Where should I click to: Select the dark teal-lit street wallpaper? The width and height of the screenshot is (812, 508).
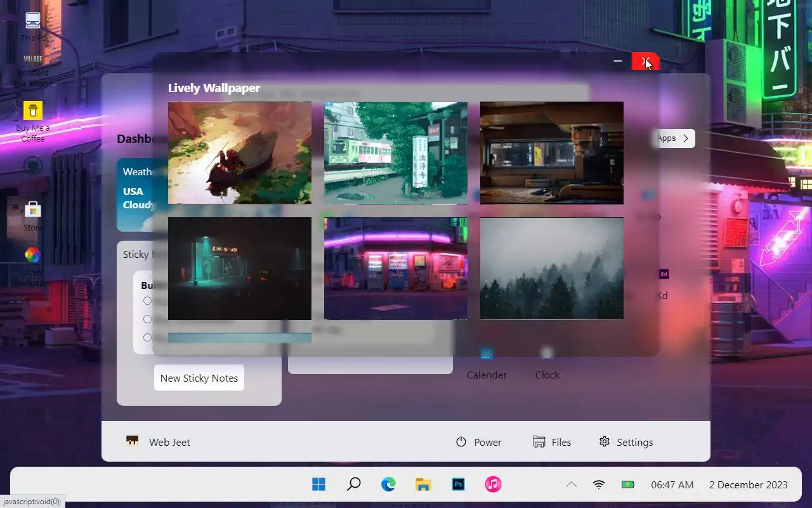pyautogui.click(x=240, y=269)
